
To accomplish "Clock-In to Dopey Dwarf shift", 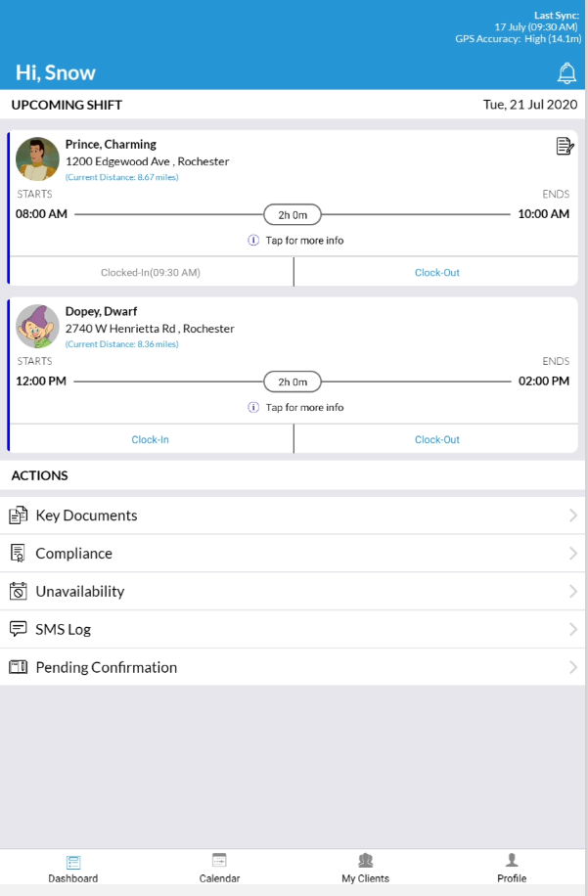I will tap(151, 440).
